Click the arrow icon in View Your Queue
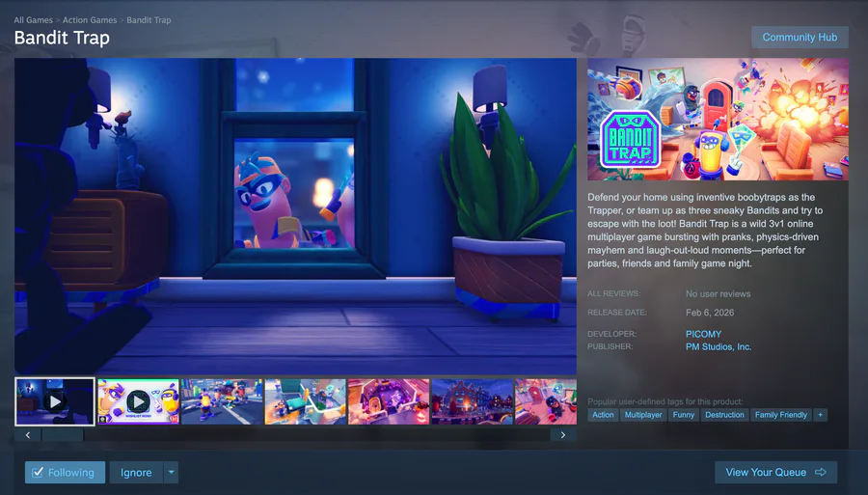 point(821,472)
